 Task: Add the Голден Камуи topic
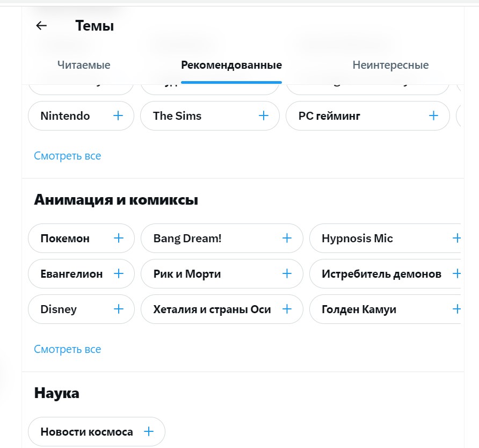(x=457, y=309)
